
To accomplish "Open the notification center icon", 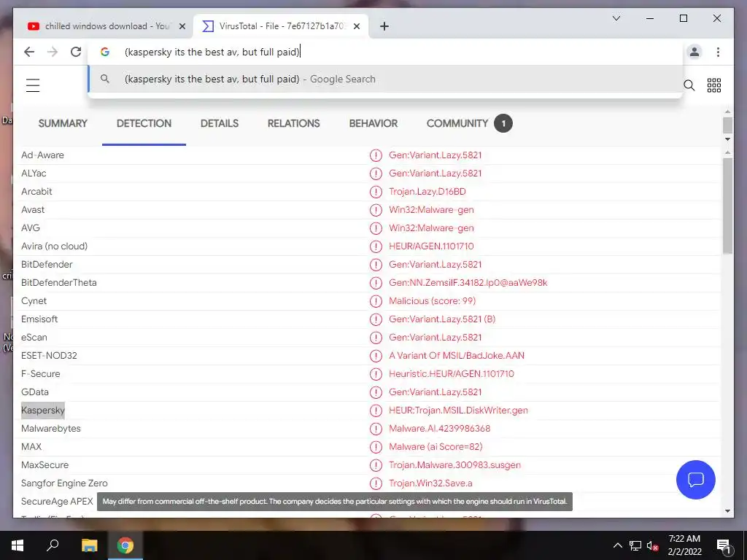I will 724,545.
